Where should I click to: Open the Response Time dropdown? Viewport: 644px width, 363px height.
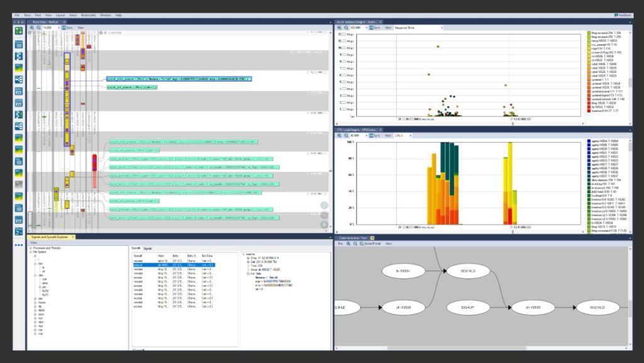pyautogui.click(x=418, y=28)
